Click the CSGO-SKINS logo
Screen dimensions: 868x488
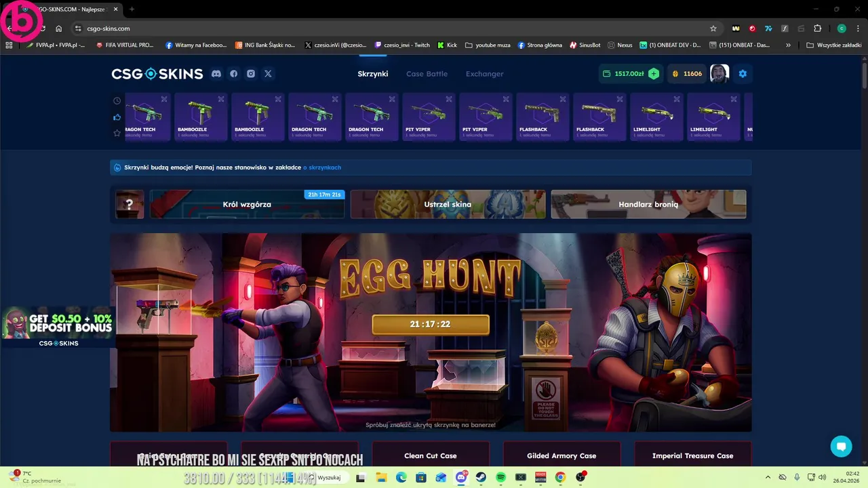coord(157,74)
